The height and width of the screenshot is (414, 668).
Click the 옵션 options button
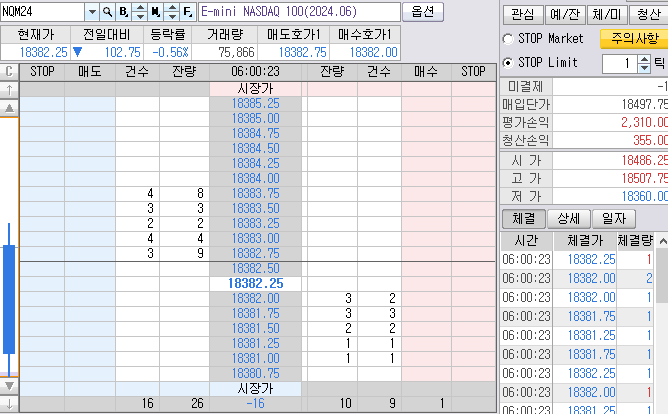[x=423, y=12]
